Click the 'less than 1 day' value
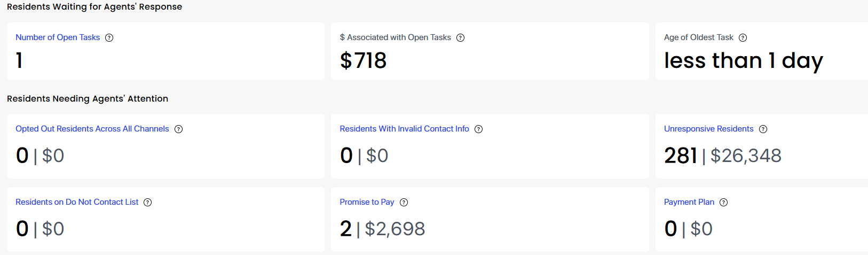Screen dimensions: 868x255 click(x=744, y=61)
